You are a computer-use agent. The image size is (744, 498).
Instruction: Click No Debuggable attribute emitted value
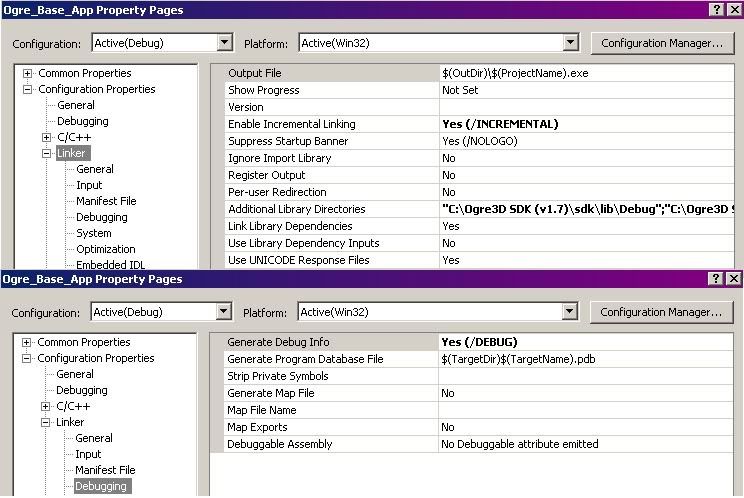click(x=520, y=444)
